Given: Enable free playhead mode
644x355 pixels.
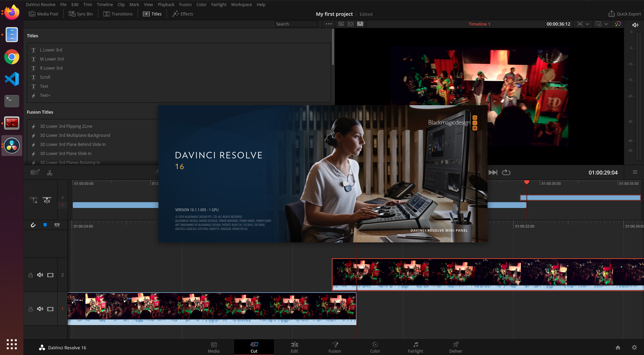Looking at the screenshot, I should coord(47,200).
